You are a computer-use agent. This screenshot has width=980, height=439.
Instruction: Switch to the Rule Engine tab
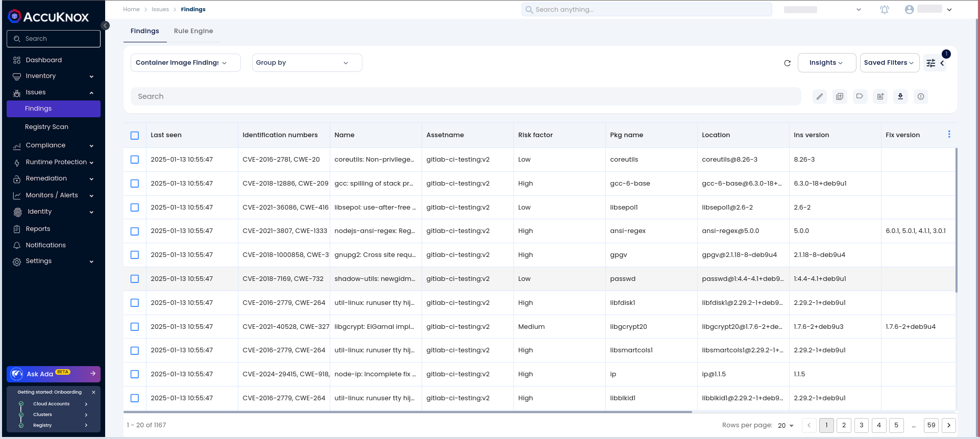(x=193, y=31)
